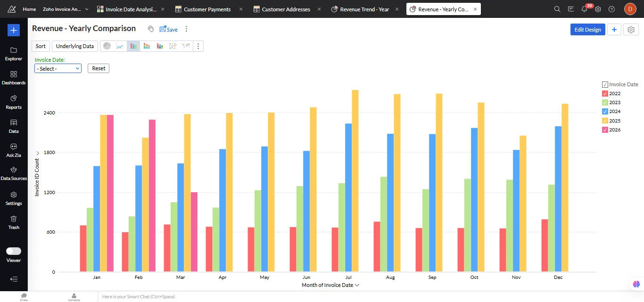The height and width of the screenshot is (302, 644).
Task: Open the search icon in top bar
Action: click(x=557, y=9)
